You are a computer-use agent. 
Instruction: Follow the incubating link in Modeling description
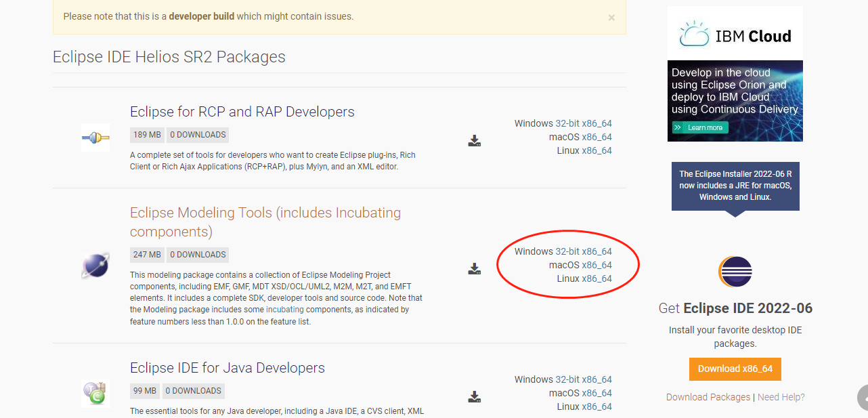pyautogui.click(x=285, y=309)
